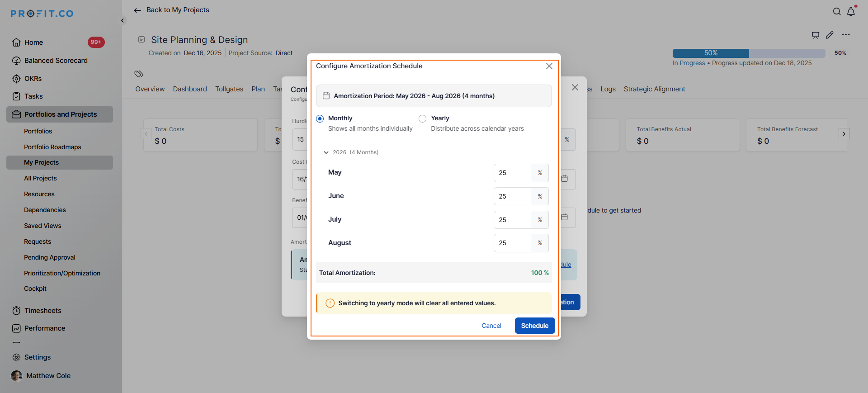868x393 pixels.
Task: Open the Tollgates tab
Action: 229,89
